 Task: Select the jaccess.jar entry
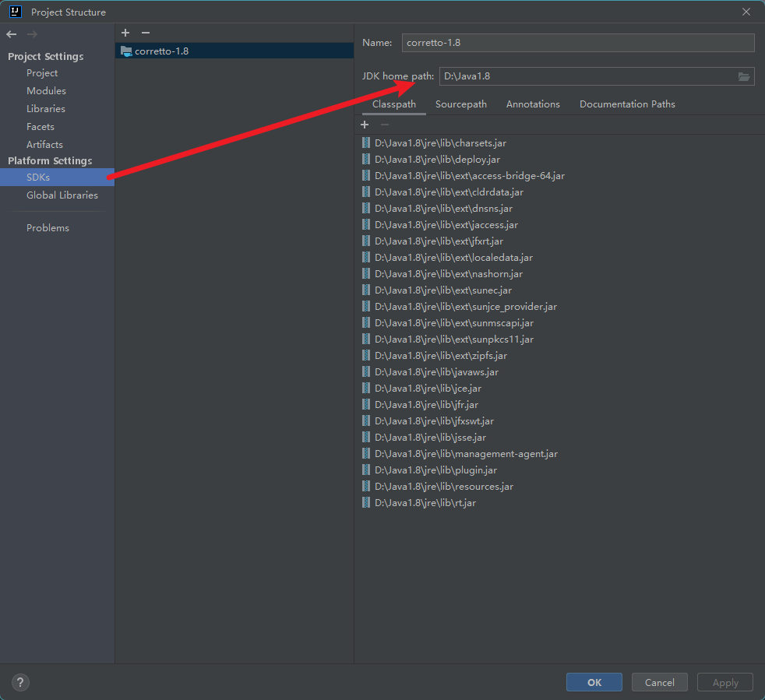pyautogui.click(x=446, y=225)
